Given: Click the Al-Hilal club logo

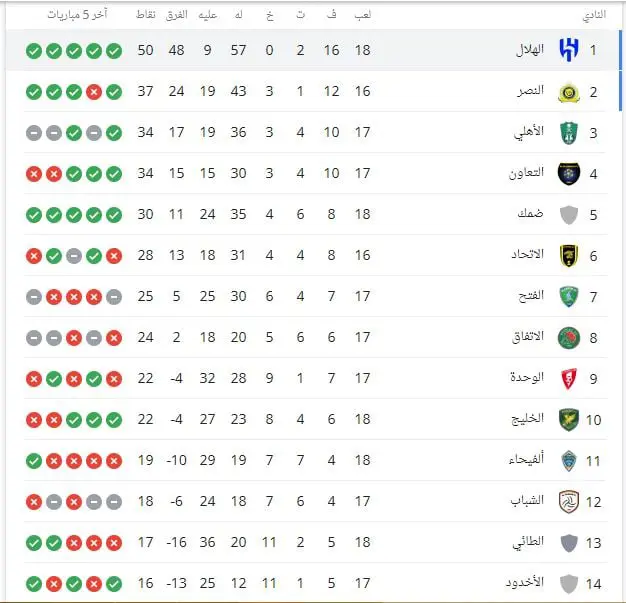Looking at the screenshot, I should click(569, 50).
